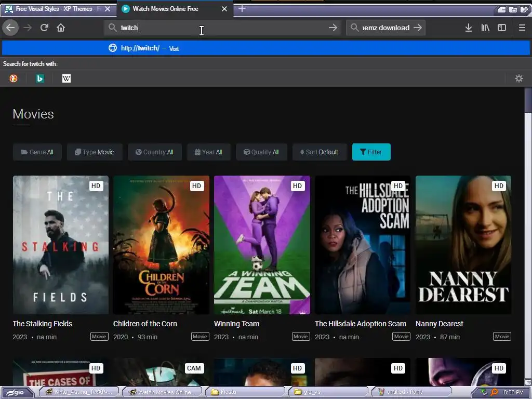Click the Movie badge under Nanny Dearest
The width and height of the screenshot is (532, 399).
click(502, 337)
